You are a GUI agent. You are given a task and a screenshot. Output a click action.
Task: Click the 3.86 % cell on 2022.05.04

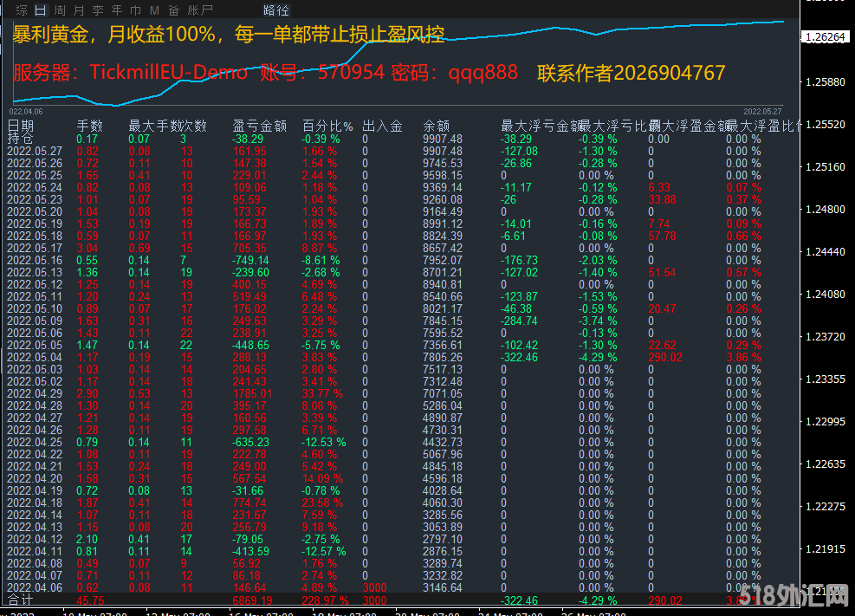[744, 357]
